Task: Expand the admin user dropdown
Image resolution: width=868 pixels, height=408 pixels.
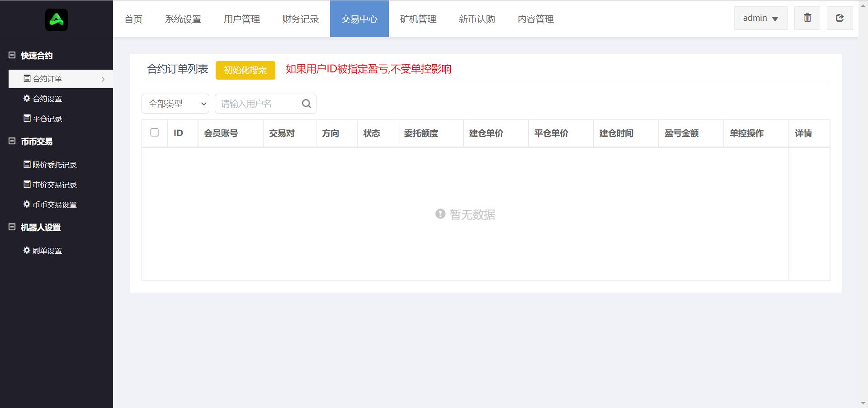Action: pos(760,18)
